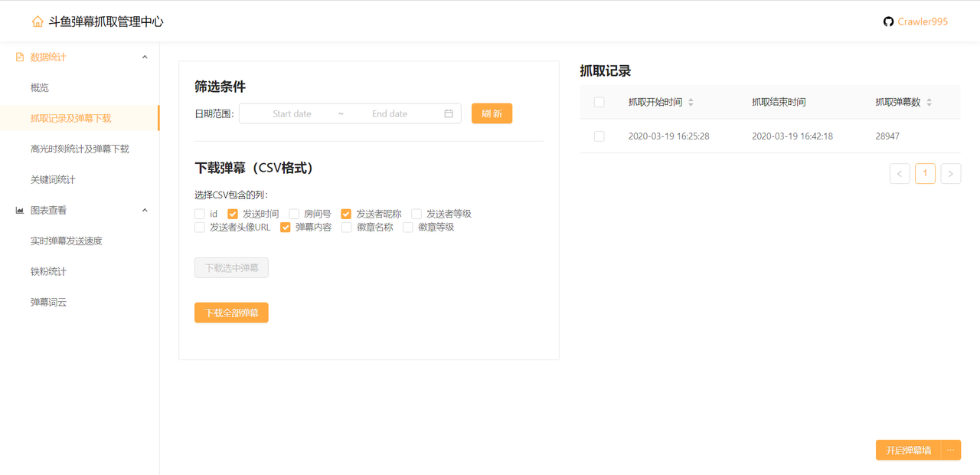Check the 徽章名称 column checkbox

click(x=347, y=227)
